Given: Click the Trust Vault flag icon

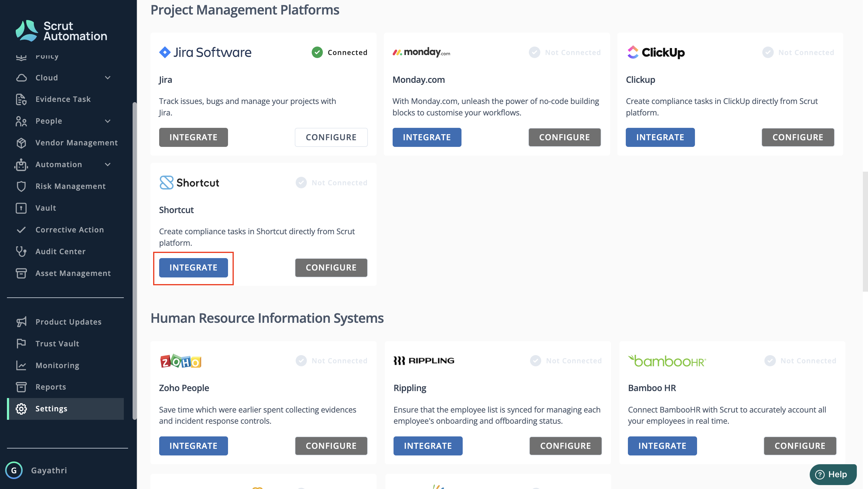Looking at the screenshot, I should coord(21,344).
